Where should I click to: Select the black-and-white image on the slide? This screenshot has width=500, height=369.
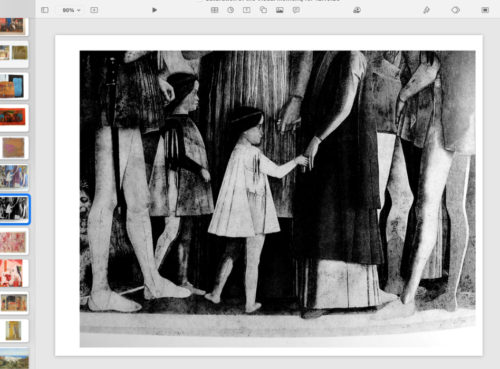(x=277, y=199)
